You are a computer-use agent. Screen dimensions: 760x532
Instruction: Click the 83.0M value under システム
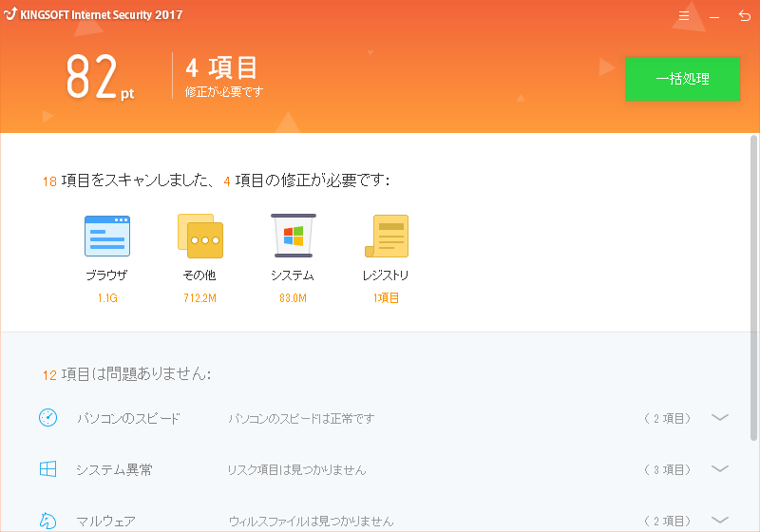click(x=293, y=298)
